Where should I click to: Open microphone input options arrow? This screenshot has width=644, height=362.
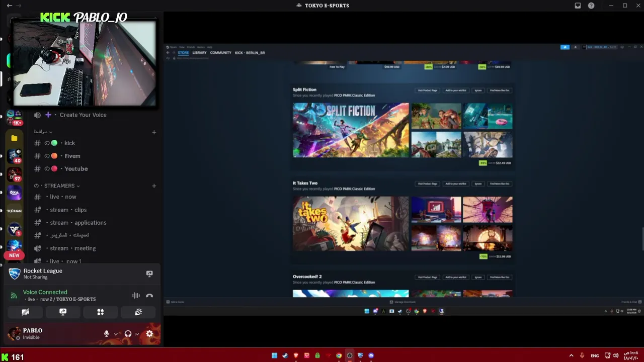(x=116, y=334)
